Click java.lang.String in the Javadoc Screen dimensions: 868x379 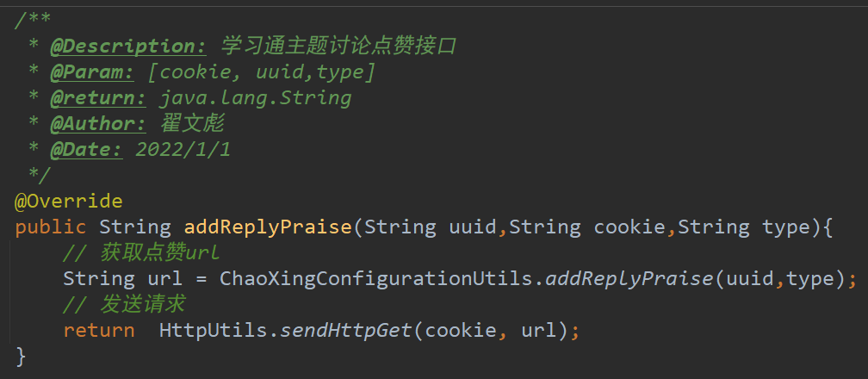(x=255, y=97)
